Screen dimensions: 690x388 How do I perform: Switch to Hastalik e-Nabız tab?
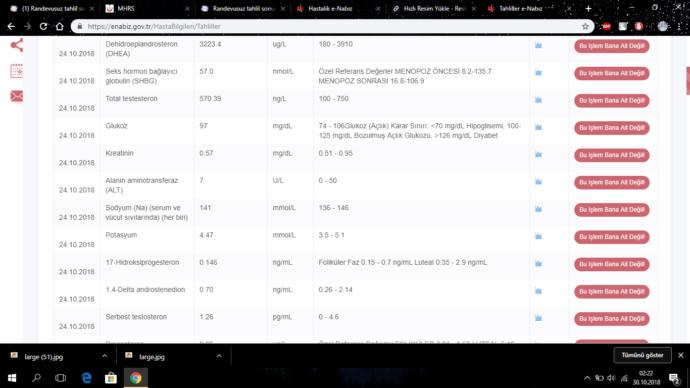(337, 8)
